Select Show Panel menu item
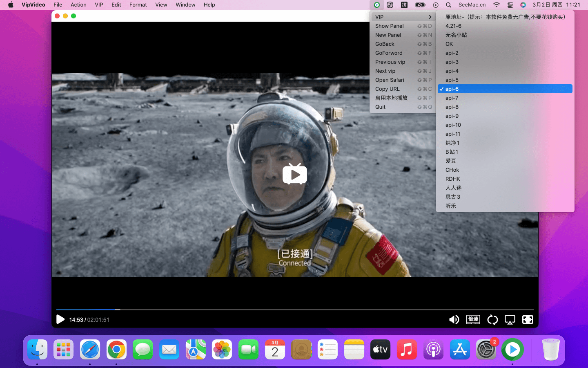Screen dimensions: 588x368 [x=390, y=26]
